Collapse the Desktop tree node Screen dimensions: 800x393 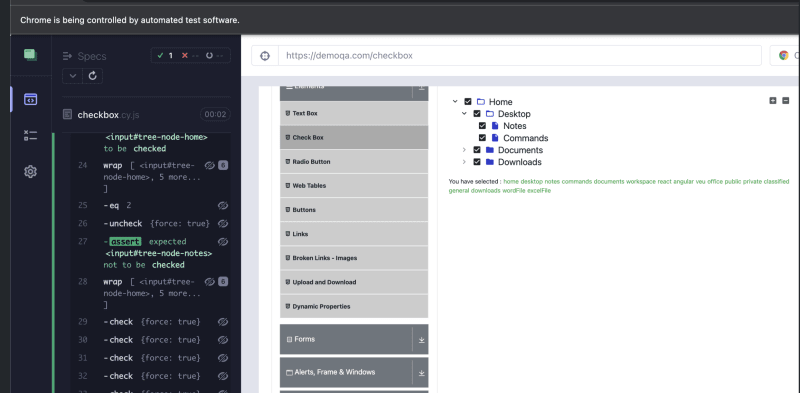click(x=464, y=114)
